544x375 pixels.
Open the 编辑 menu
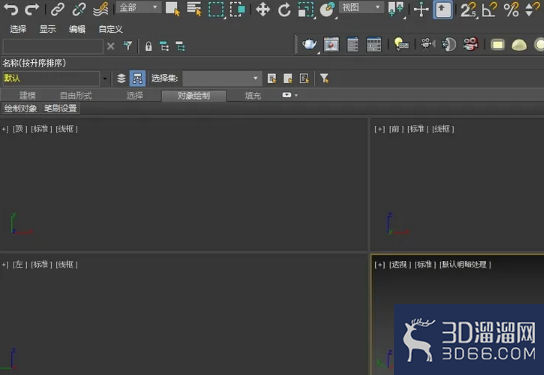tap(77, 29)
